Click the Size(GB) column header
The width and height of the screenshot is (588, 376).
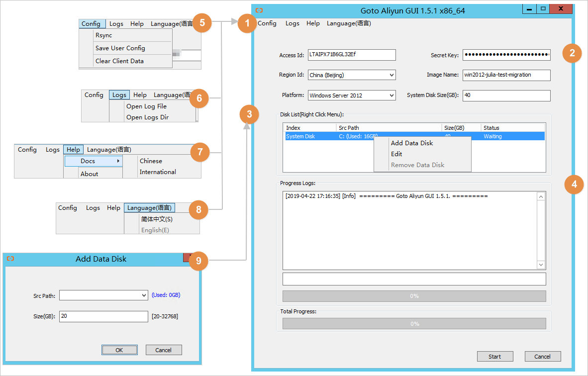pyautogui.click(x=461, y=128)
